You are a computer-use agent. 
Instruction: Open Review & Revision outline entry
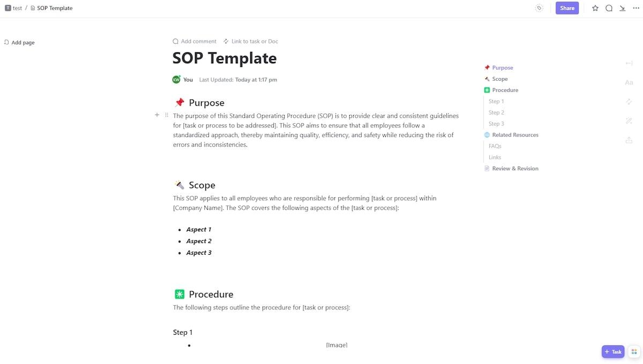pyautogui.click(x=515, y=169)
